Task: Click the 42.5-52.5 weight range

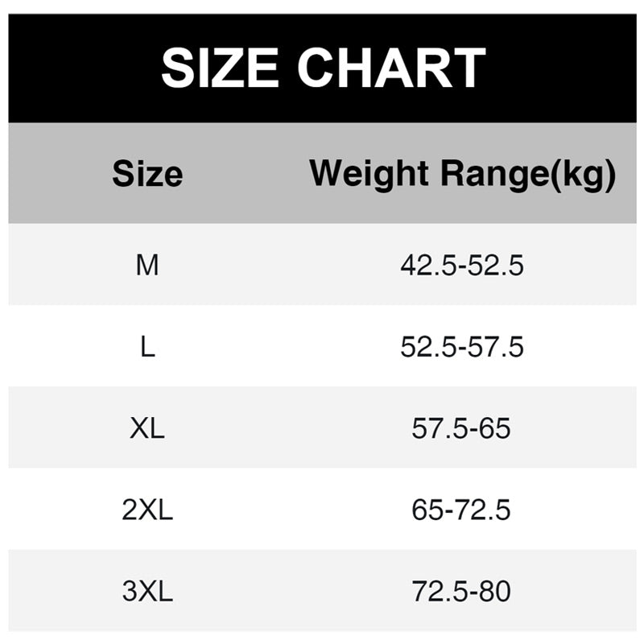Action: click(x=462, y=265)
